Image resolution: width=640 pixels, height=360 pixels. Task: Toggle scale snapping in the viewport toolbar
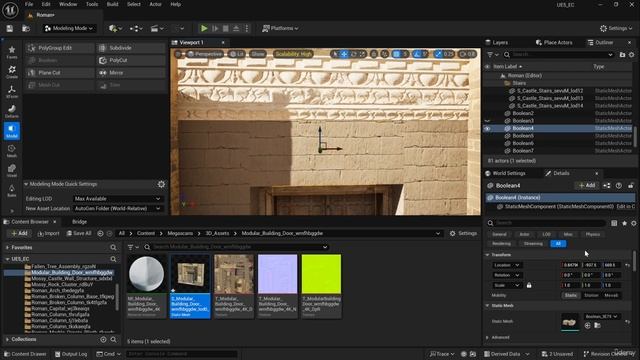click(x=438, y=54)
